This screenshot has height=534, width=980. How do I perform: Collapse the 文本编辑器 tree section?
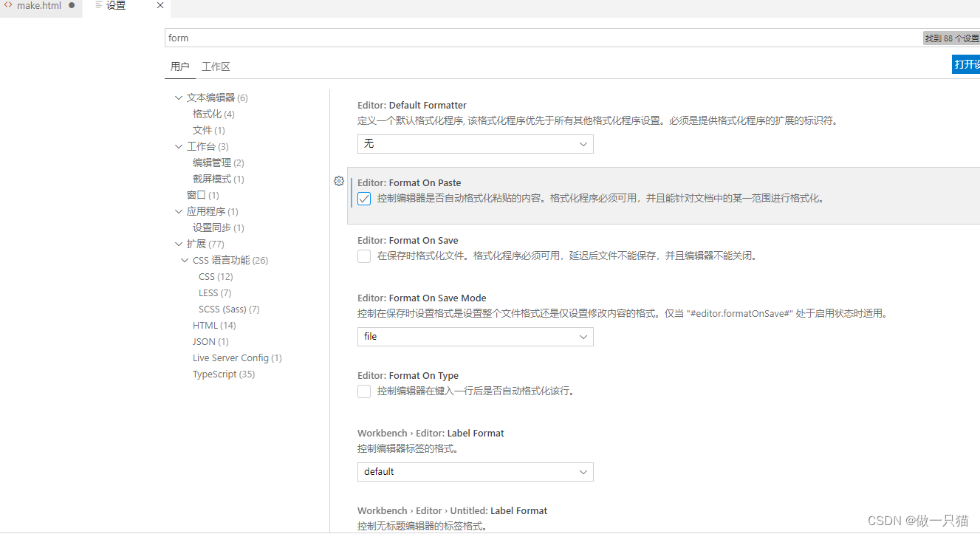pos(178,97)
